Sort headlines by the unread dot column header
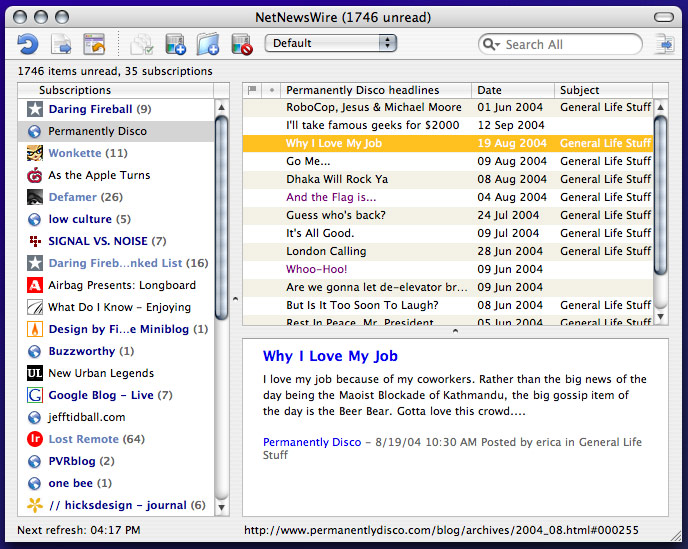 click(272, 90)
